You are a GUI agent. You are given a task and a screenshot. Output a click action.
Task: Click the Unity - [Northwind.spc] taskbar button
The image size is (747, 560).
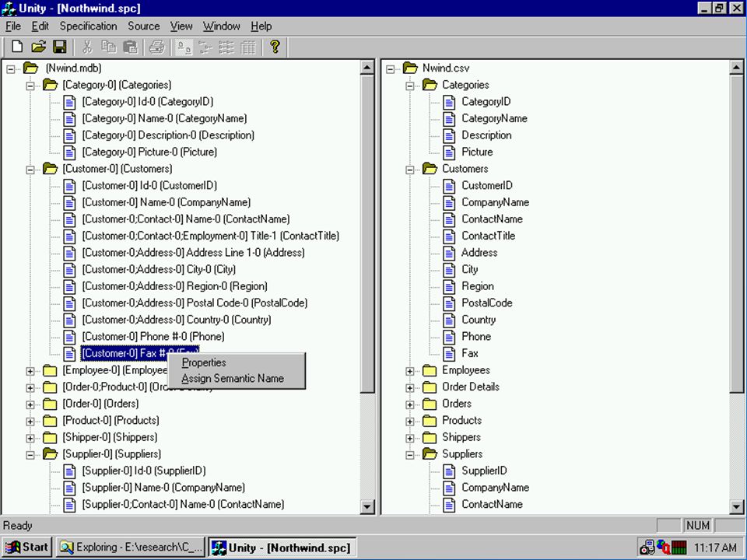point(283,548)
